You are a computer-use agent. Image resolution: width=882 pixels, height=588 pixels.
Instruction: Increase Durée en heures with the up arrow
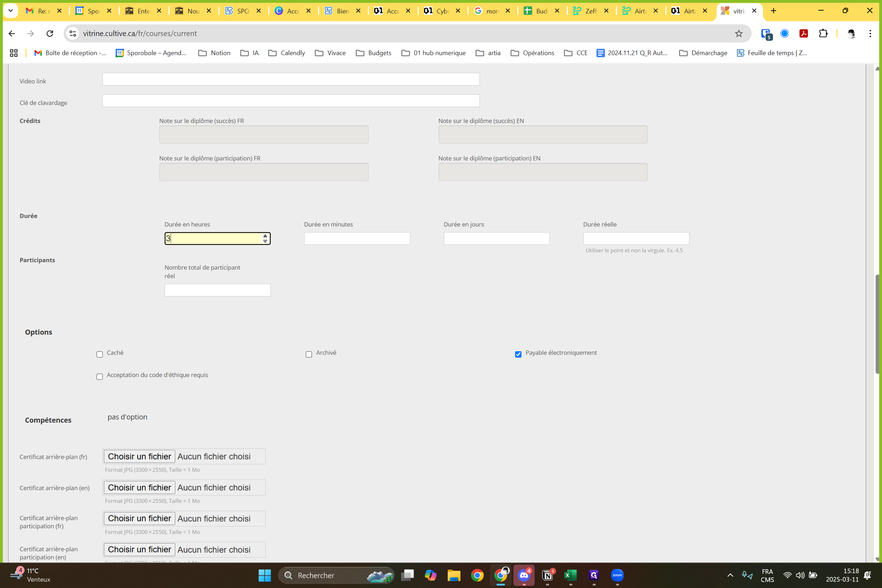point(265,236)
